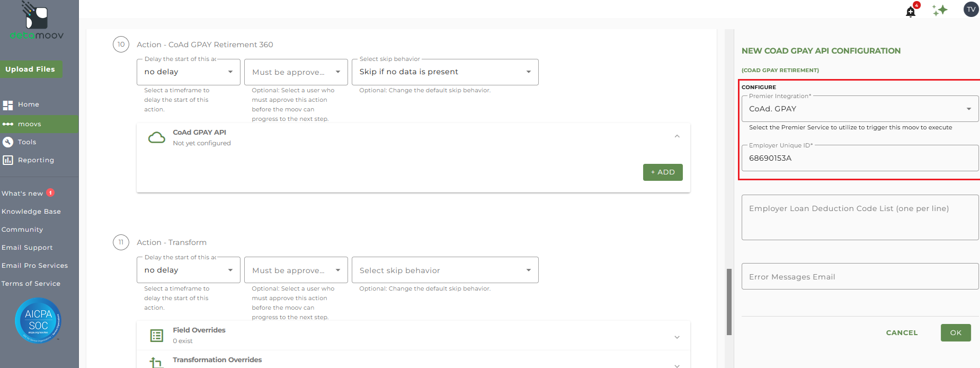The image size is (980, 368).
Task: Click the moovs sidebar icon
Action: click(8, 124)
